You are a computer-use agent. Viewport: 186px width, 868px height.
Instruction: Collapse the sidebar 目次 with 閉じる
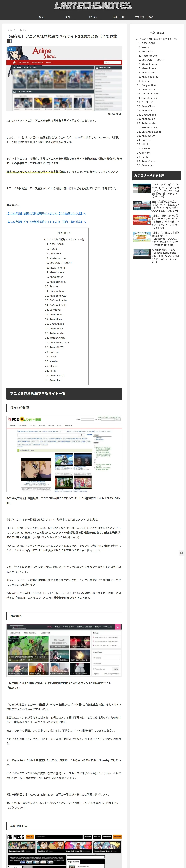point(160,33)
